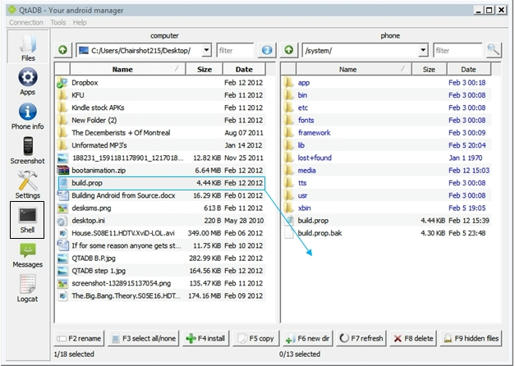Go up one directory on computer pane
The height and width of the screenshot is (366, 515).
point(63,50)
